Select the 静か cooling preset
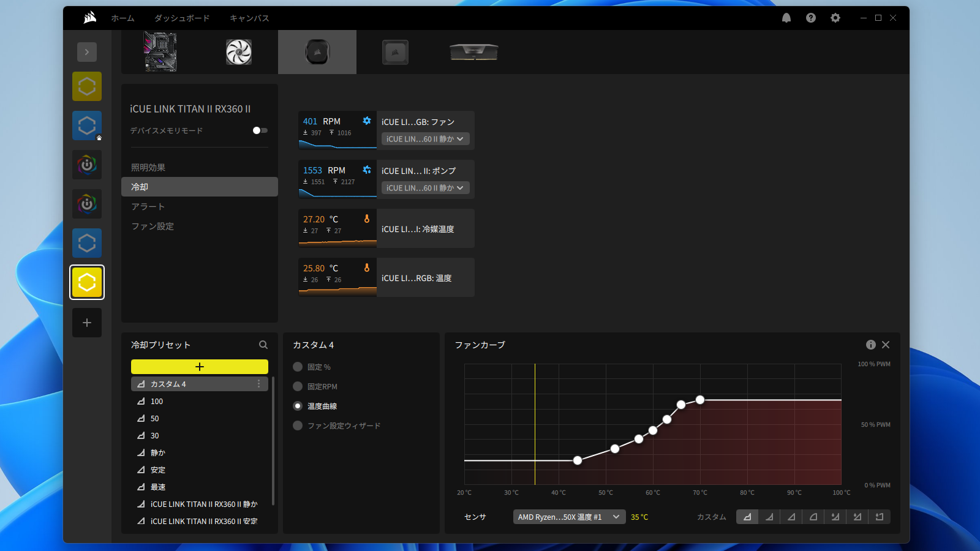This screenshot has width=980, height=551. (200, 452)
